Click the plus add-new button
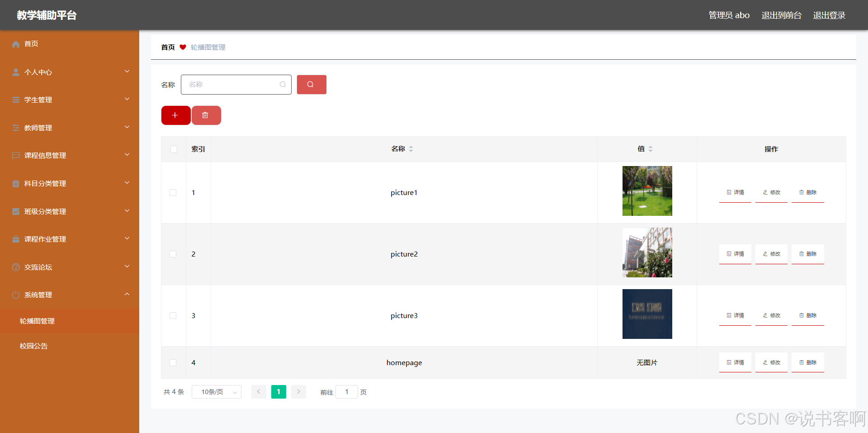Image resolution: width=868 pixels, height=433 pixels. [176, 115]
